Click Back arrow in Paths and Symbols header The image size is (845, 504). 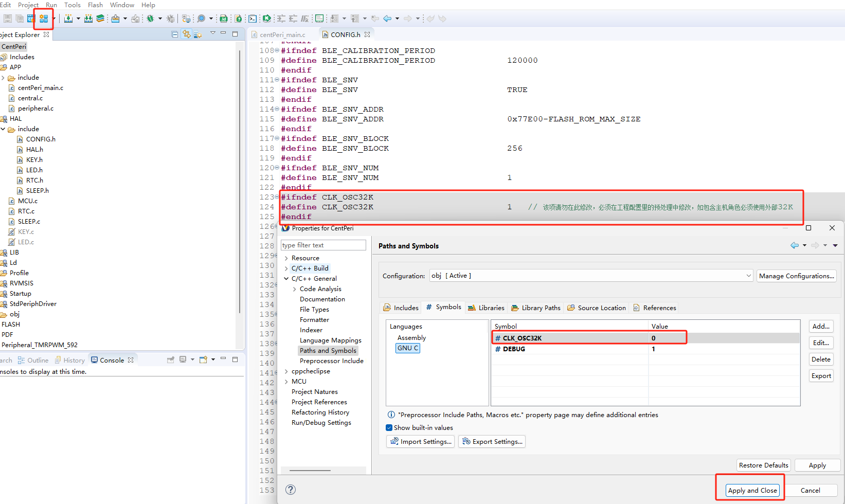click(795, 245)
